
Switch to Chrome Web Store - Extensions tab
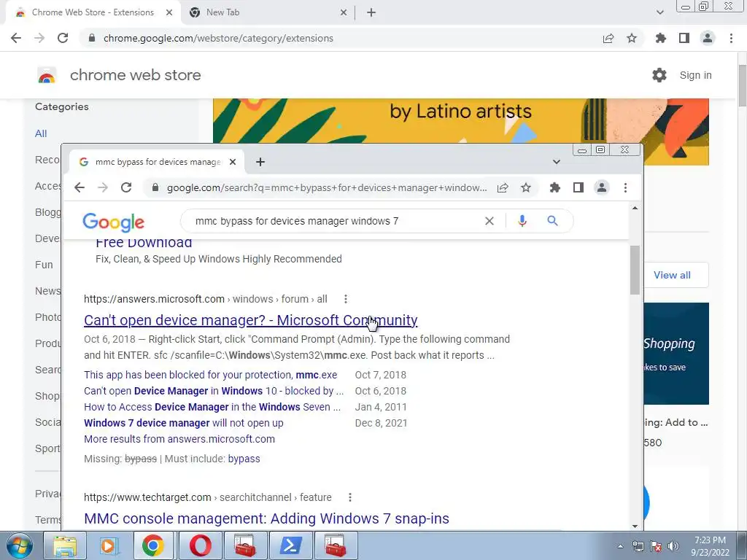click(93, 12)
